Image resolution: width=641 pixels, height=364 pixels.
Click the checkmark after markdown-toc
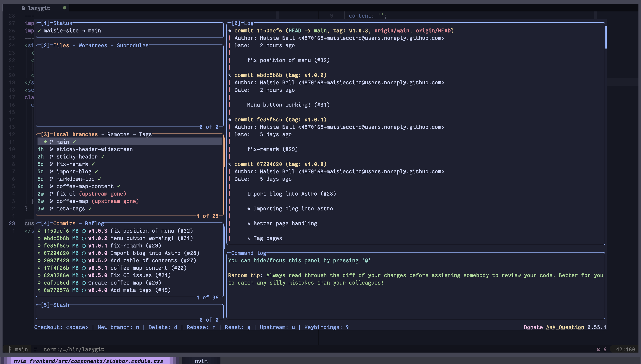click(x=99, y=179)
